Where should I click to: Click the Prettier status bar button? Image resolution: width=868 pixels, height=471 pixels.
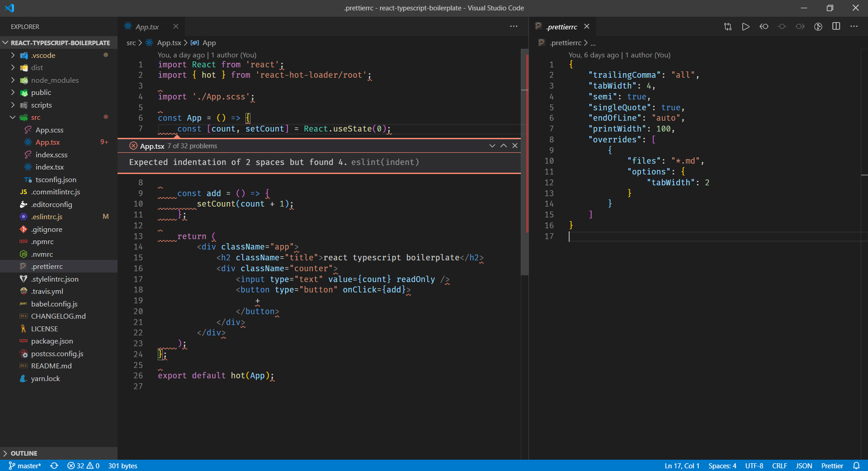point(832,466)
